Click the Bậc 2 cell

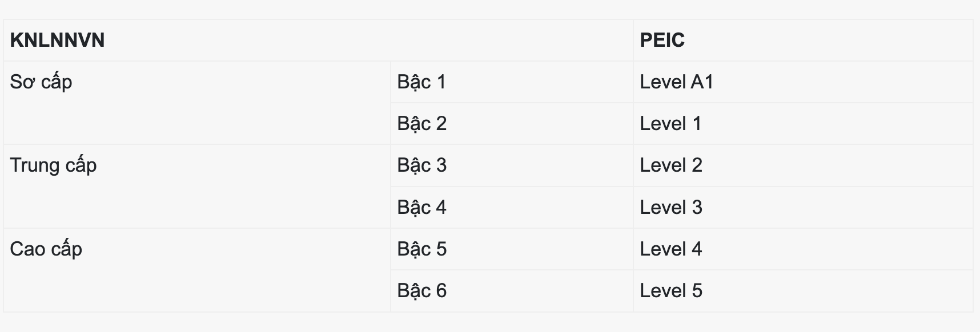tap(421, 124)
